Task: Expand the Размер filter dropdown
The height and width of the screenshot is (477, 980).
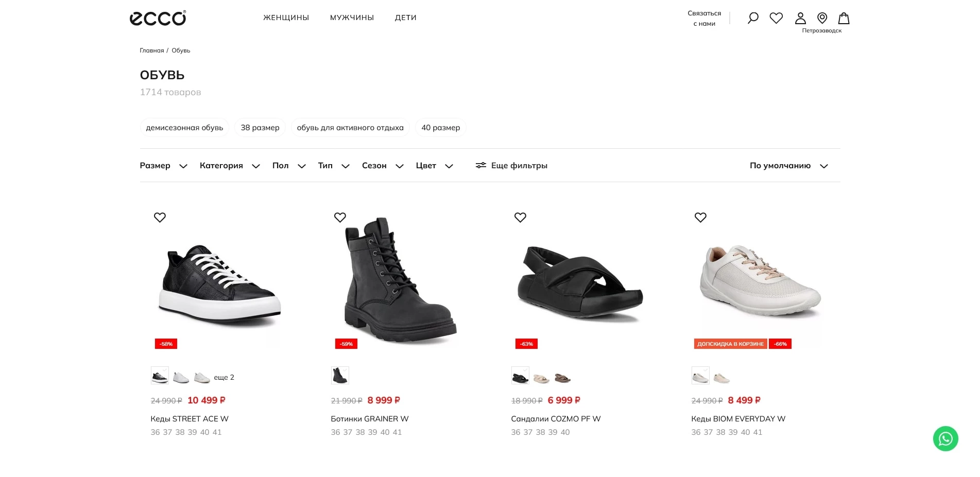Action: [x=163, y=166]
